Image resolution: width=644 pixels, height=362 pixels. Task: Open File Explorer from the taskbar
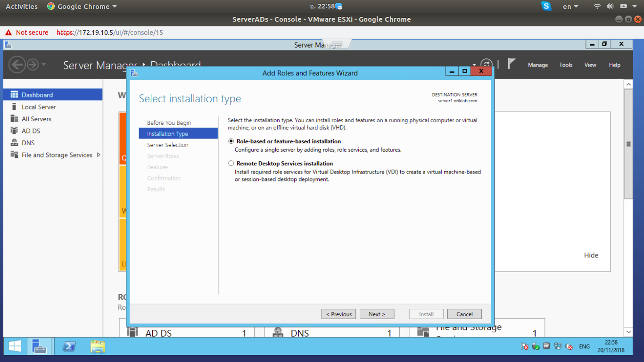coord(98,346)
